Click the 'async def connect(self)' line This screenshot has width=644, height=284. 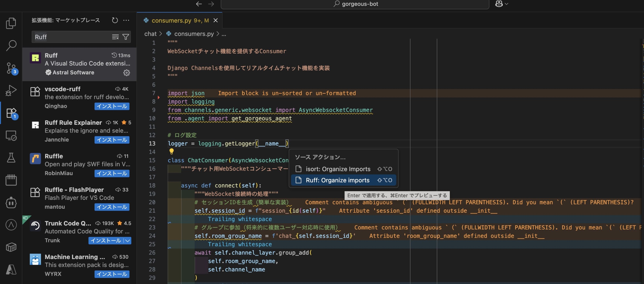tap(221, 185)
